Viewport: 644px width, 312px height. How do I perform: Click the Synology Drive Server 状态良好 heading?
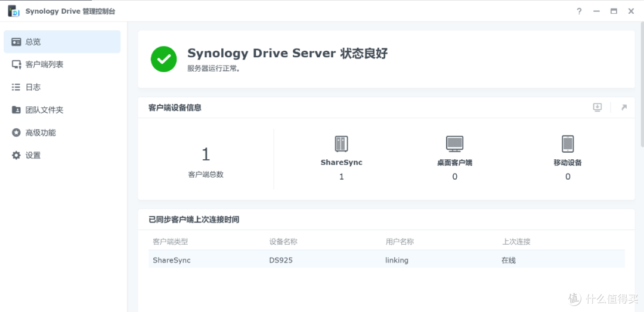coord(287,54)
